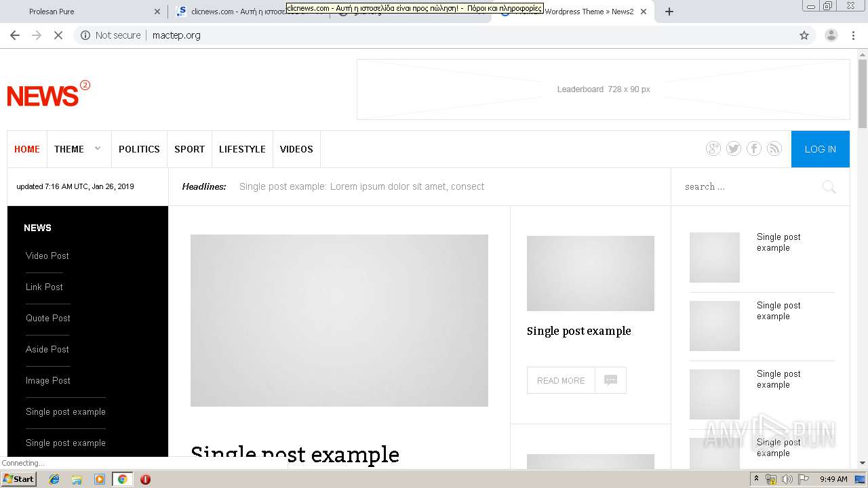
Task: Click the headline ticker Lorem ipsum text
Action: point(361,186)
